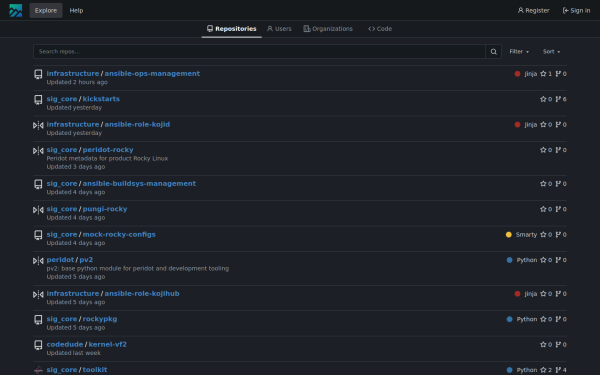
Task: Open the kernel-vf2 repository
Action: pos(108,344)
